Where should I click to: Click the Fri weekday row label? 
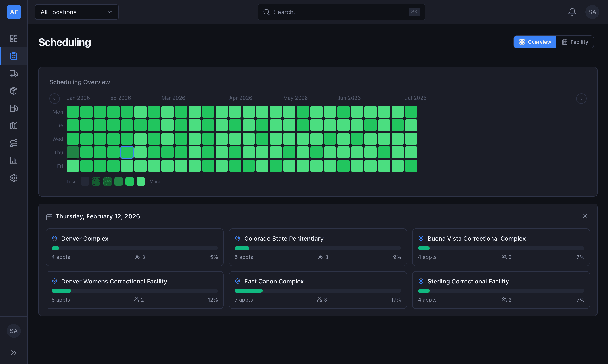click(x=60, y=166)
